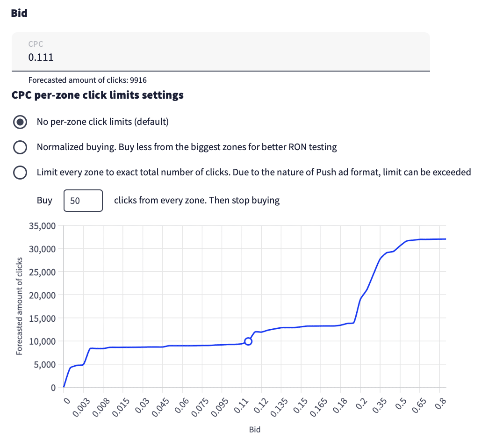The image size is (503, 448).
Task: Click the Bid section heading
Action: [19, 13]
